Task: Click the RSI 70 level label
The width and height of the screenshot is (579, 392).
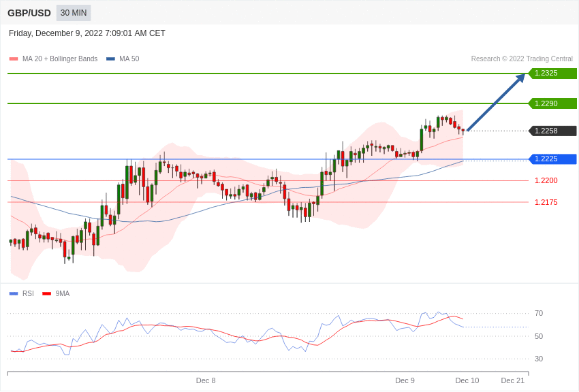Action: 539,314
